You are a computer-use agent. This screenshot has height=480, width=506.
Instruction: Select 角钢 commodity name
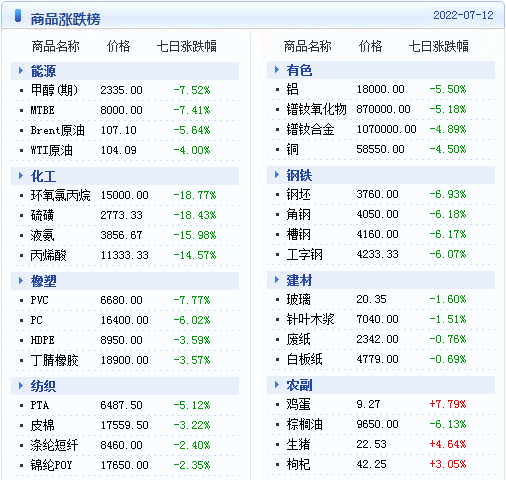pyautogui.click(x=298, y=214)
